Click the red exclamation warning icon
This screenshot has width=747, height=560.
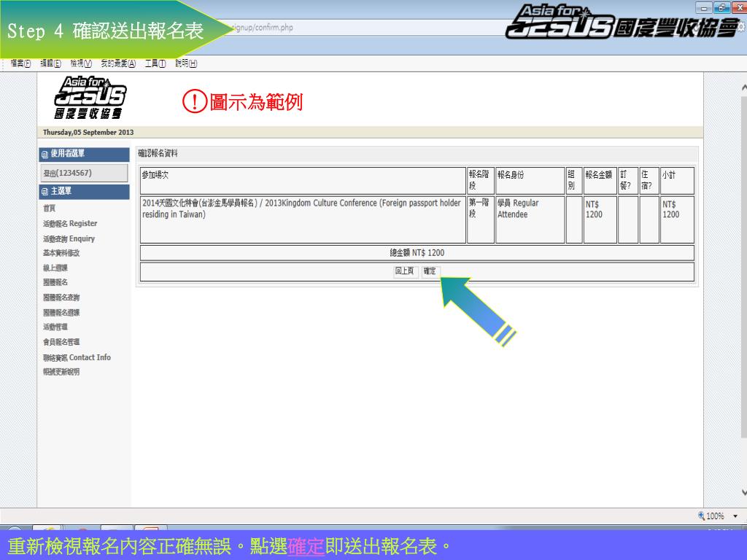194,102
